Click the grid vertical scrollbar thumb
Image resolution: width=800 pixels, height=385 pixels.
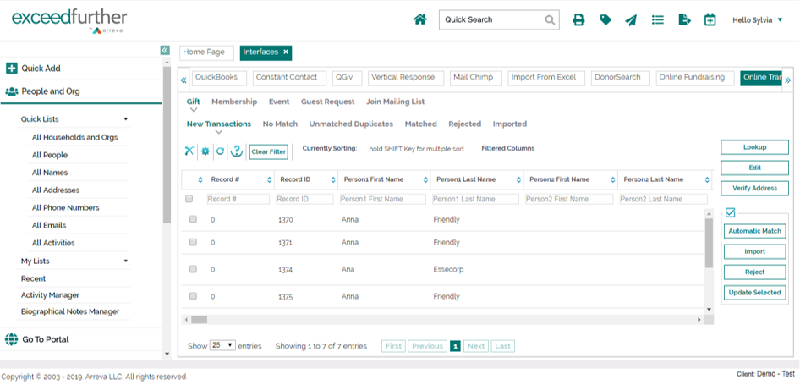point(709,243)
